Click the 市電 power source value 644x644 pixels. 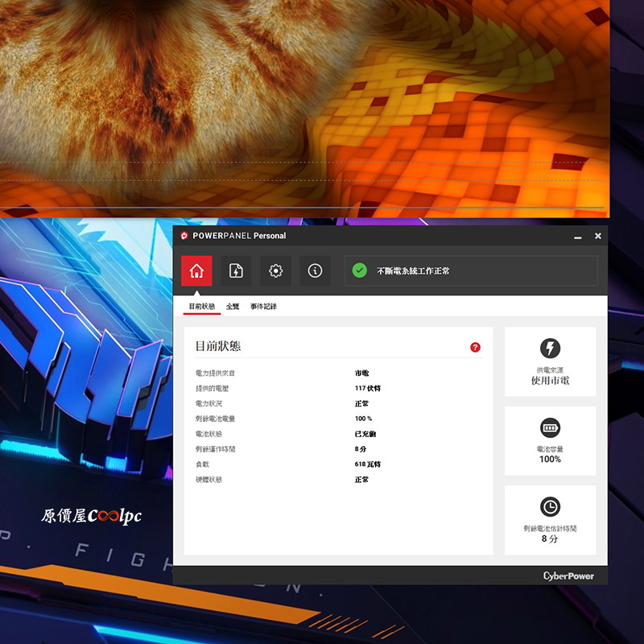tap(361, 373)
